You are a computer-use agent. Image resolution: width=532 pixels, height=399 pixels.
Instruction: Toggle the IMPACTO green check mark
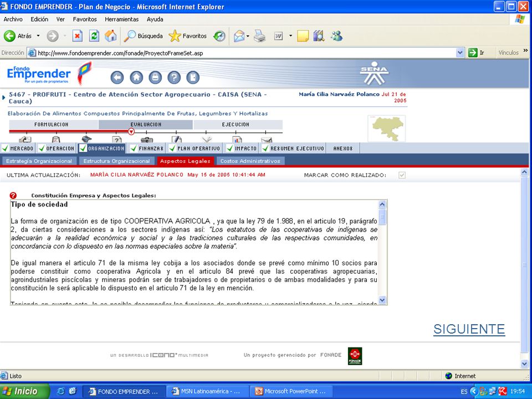230,149
